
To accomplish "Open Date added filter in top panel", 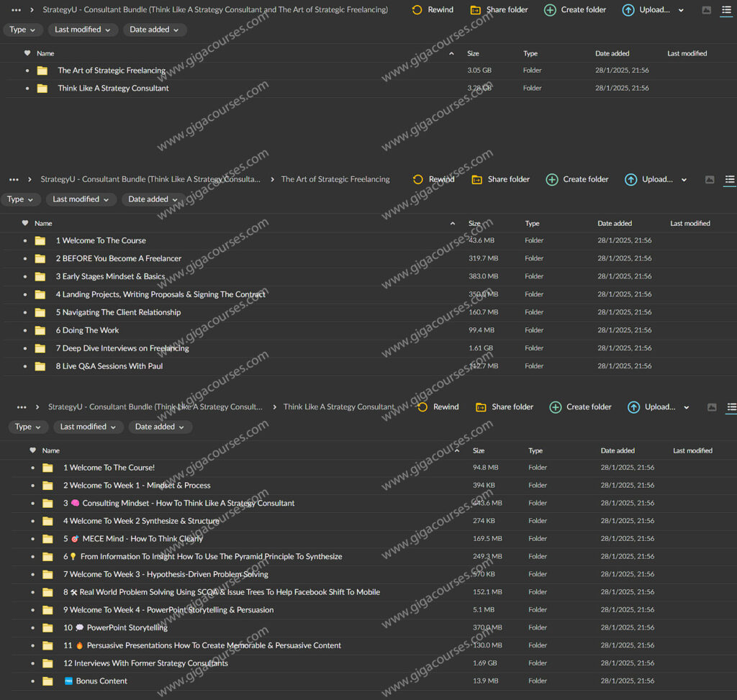I will coord(154,29).
